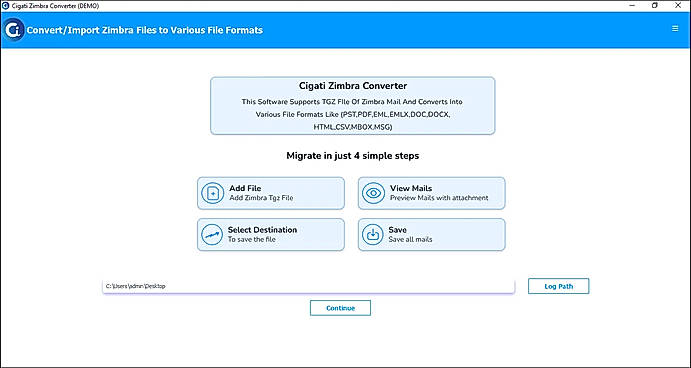Click the View Mails eye icon

373,193
